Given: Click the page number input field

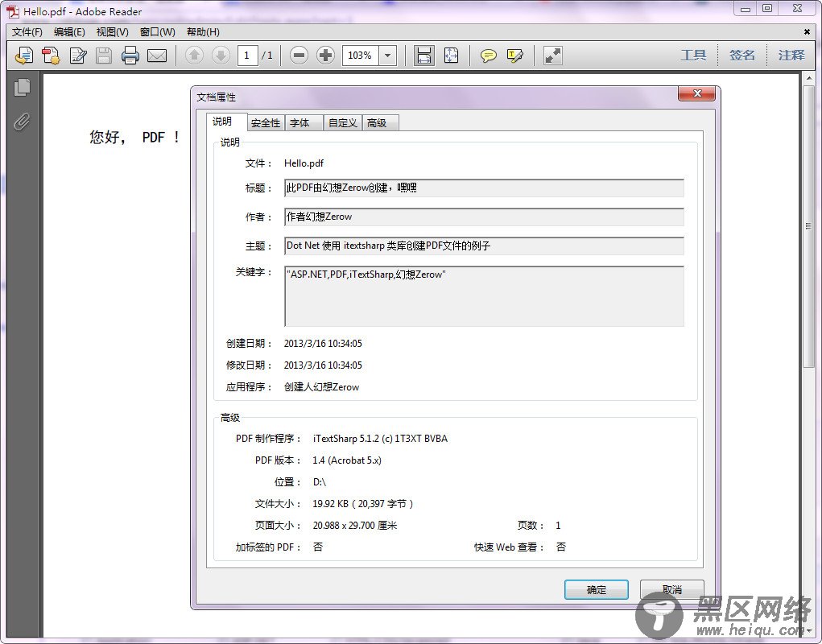Looking at the screenshot, I should tap(247, 55).
